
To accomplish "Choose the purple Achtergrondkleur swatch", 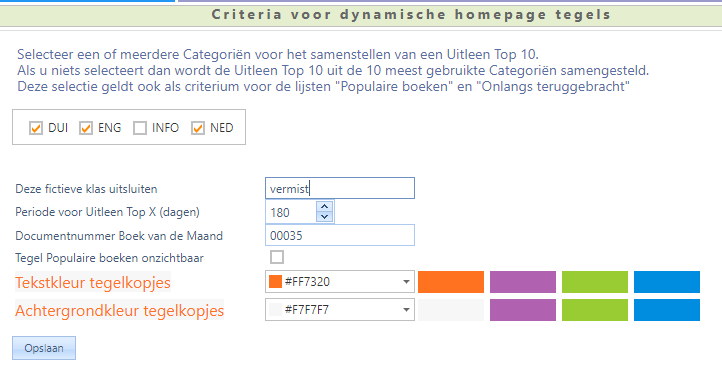I will (523, 310).
